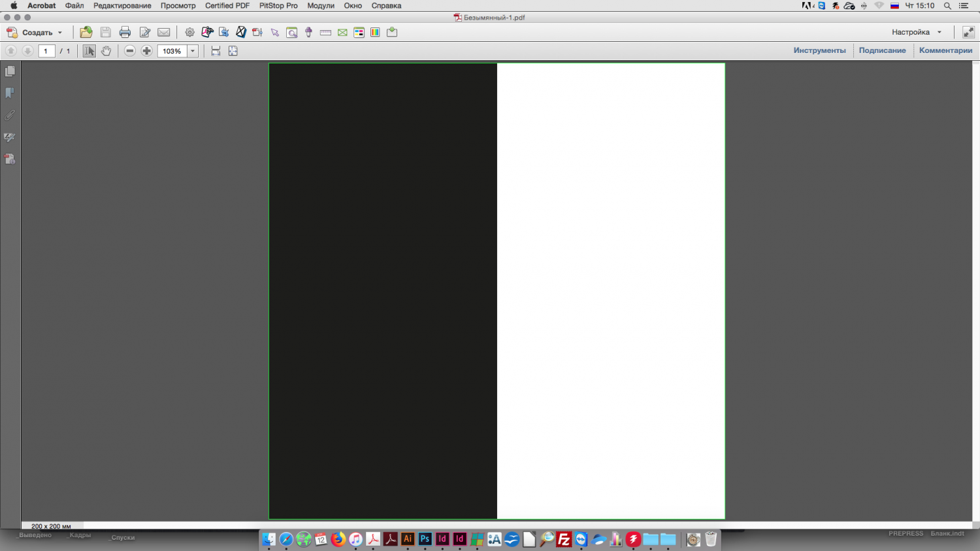Open Illustrator from the dock
Screen dimensions: 980x551
tap(408, 539)
